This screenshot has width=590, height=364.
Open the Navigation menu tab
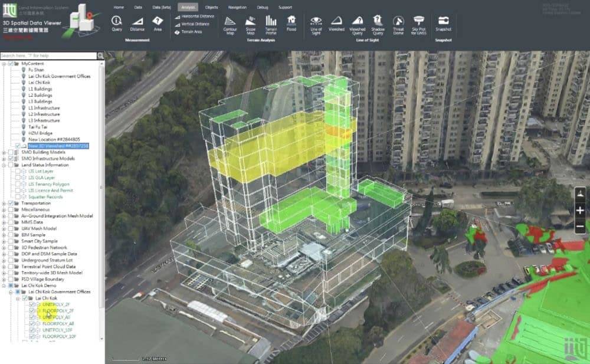tap(237, 6)
